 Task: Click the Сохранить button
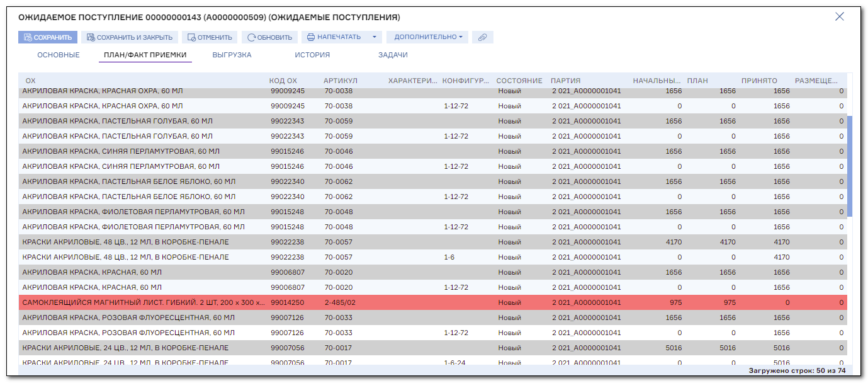(x=48, y=37)
